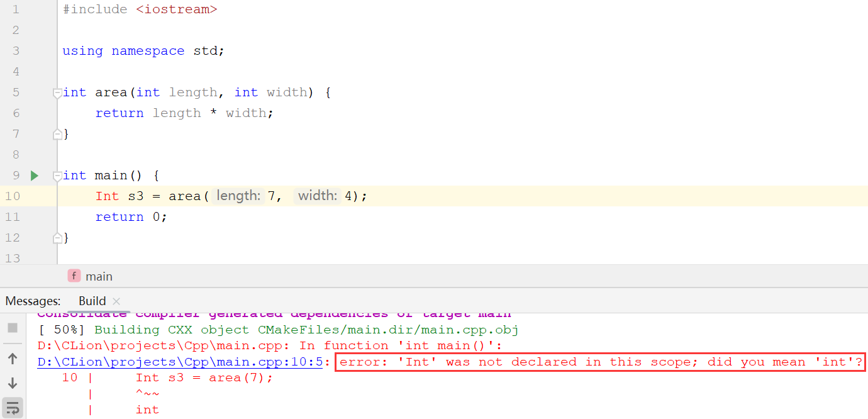Click fold end marker on editor line 7
Screen dimensions: 868x419
coord(57,134)
